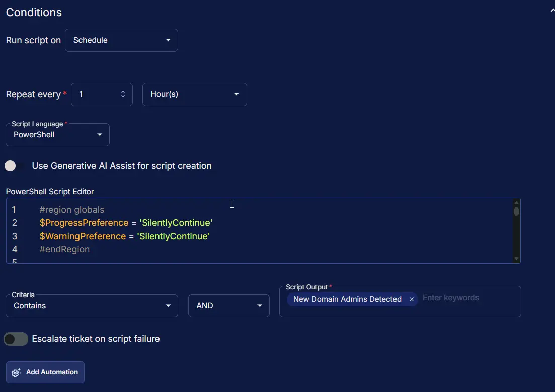
Task: Place cursor on $WarningPreference line
Action: click(x=124, y=236)
